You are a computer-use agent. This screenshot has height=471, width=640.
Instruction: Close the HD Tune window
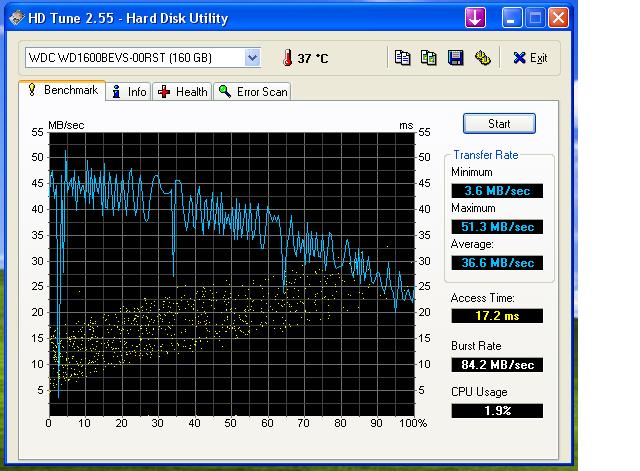click(x=558, y=18)
